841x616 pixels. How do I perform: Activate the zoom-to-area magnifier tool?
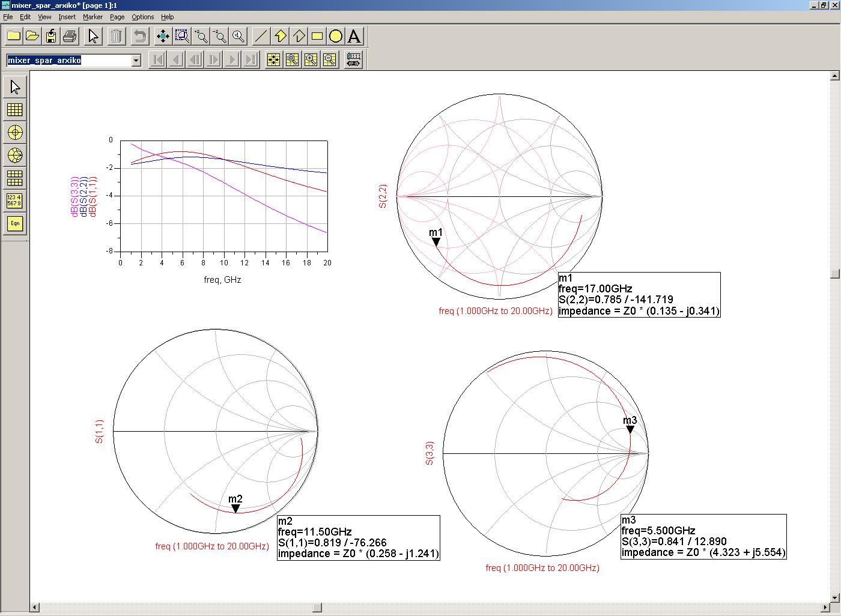tap(182, 36)
